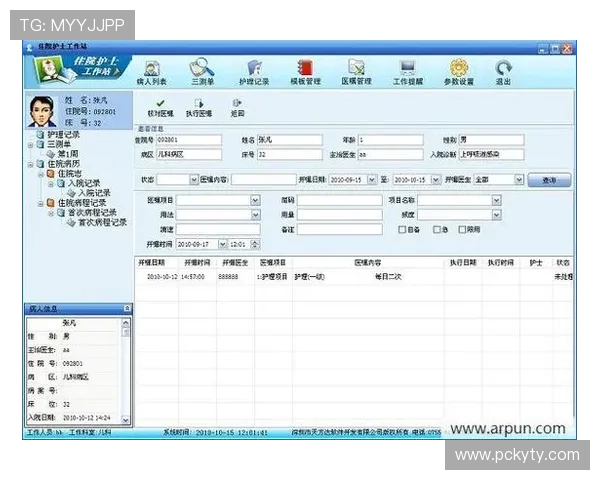Sort by the 执行日期 column header
Image resolution: width=600 pixels, height=480 pixels.
463,263
